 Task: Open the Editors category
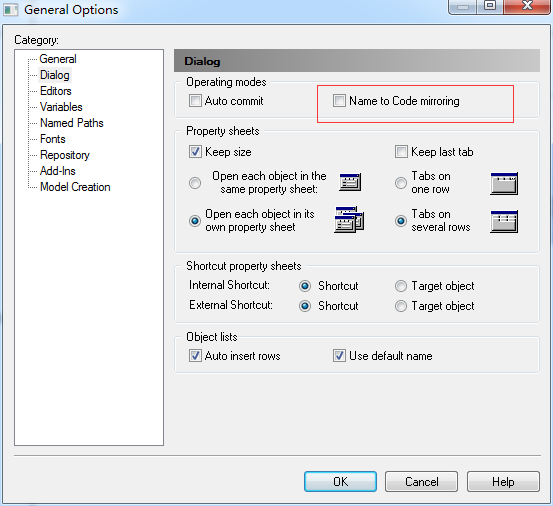click(56, 91)
